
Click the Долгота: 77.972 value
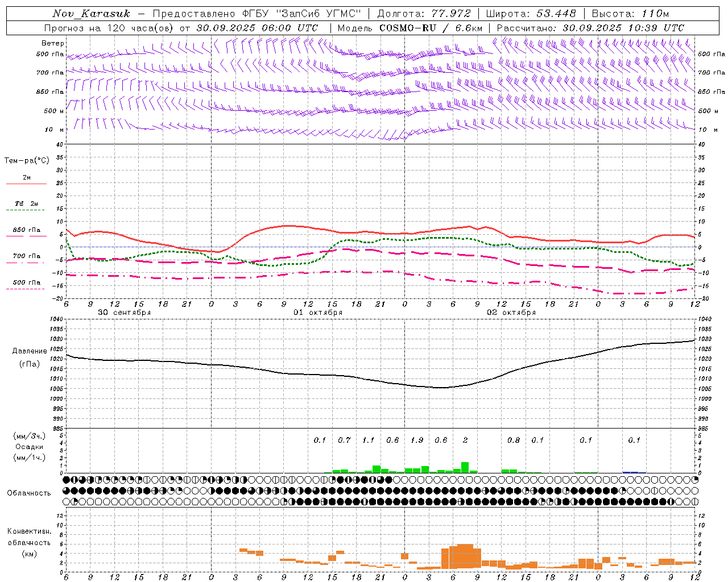pos(424,14)
